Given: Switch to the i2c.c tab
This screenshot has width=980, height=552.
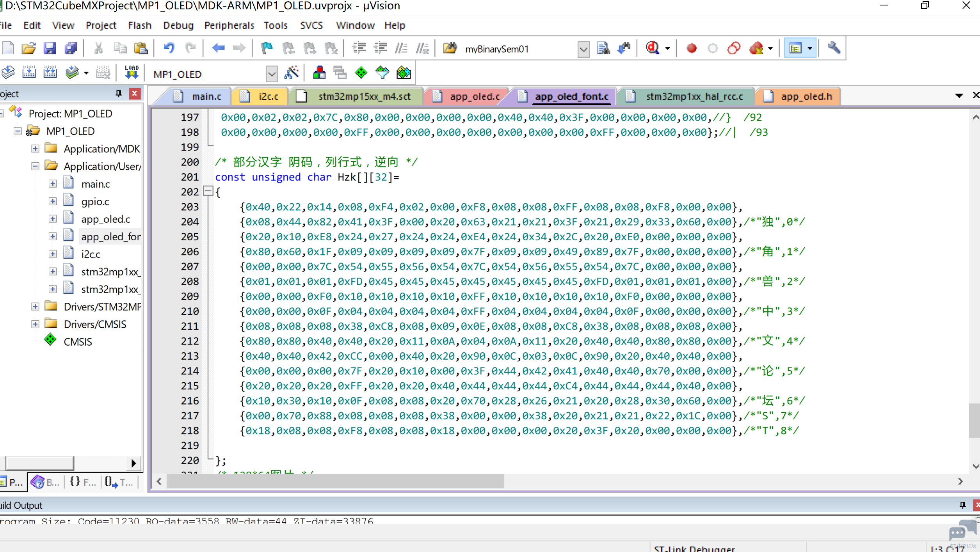Looking at the screenshot, I should point(260,96).
